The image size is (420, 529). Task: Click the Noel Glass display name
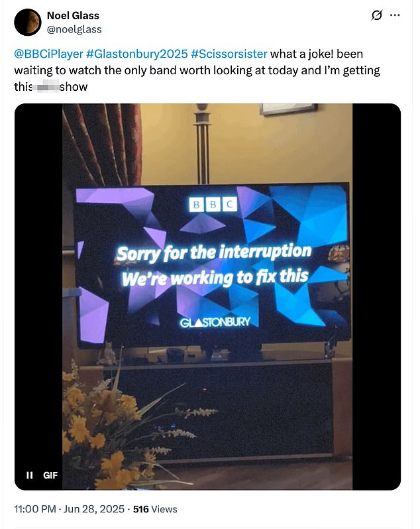[x=73, y=15]
